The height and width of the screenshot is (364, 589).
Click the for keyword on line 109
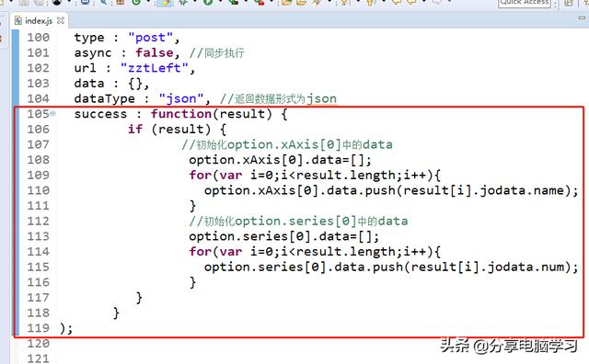point(201,176)
